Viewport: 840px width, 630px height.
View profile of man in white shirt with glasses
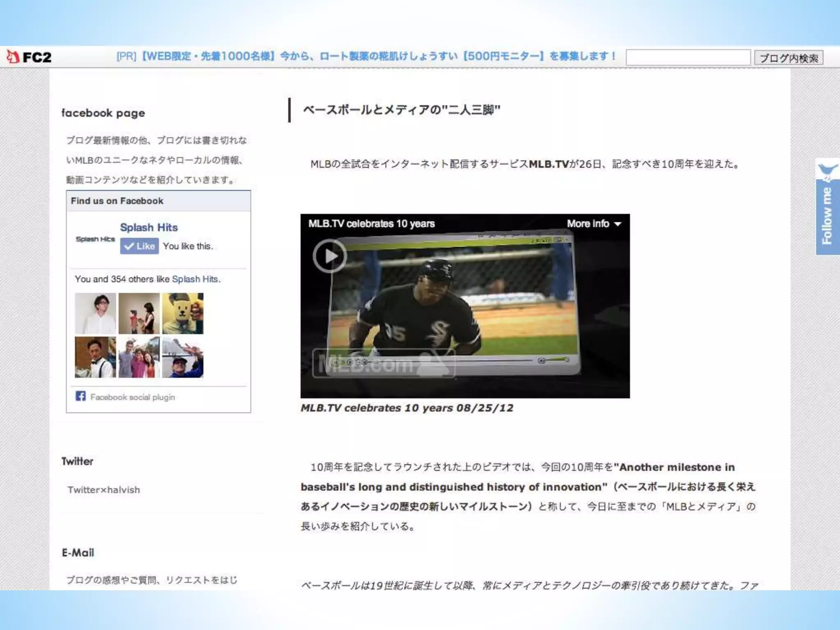pos(95,313)
